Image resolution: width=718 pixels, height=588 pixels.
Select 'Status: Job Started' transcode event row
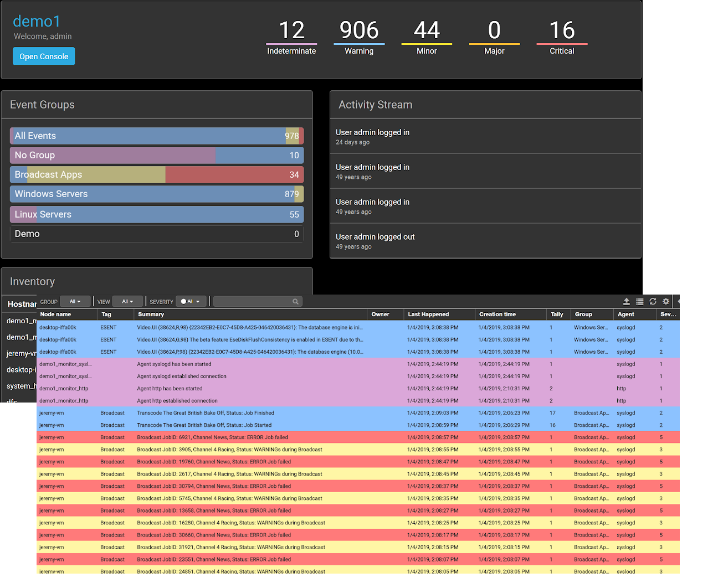click(358, 425)
